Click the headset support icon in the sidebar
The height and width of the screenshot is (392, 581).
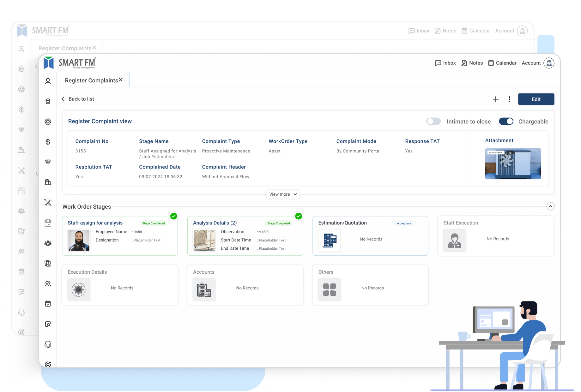[x=48, y=344]
